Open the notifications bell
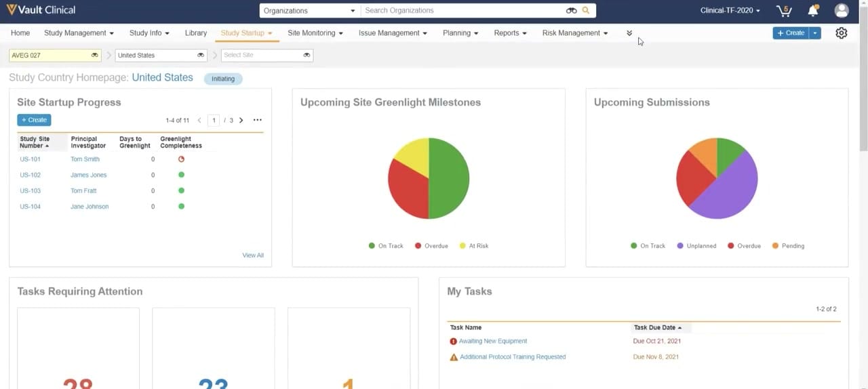The width and height of the screenshot is (868, 389). pyautogui.click(x=813, y=11)
